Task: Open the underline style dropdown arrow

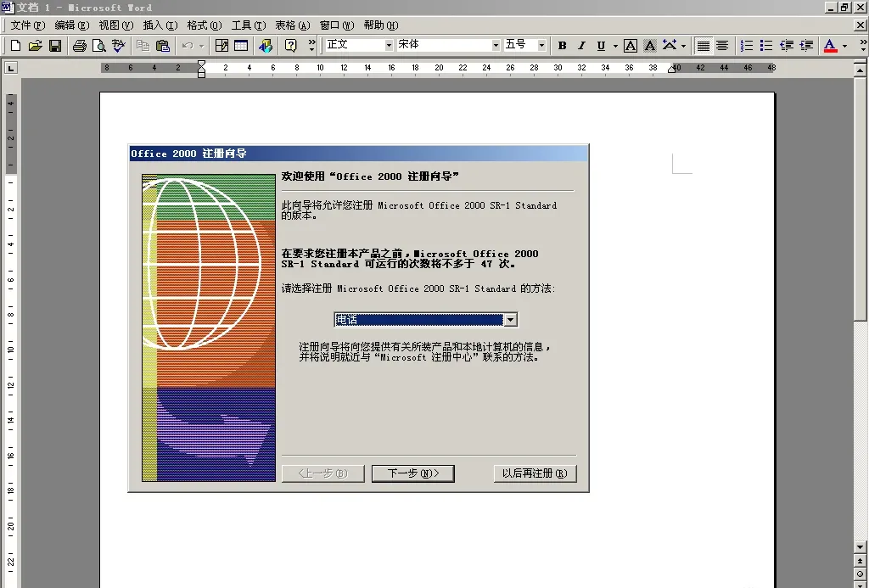Action: pyautogui.click(x=615, y=46)
